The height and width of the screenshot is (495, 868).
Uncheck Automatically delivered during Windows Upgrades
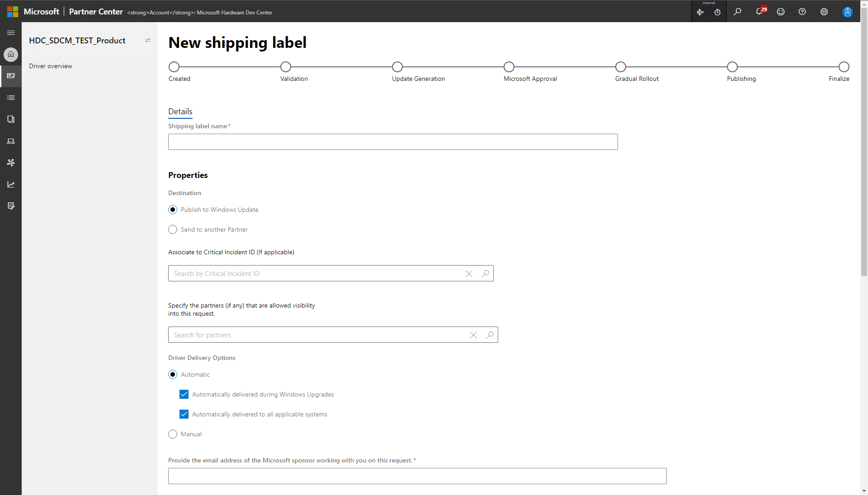pos(184,394)
